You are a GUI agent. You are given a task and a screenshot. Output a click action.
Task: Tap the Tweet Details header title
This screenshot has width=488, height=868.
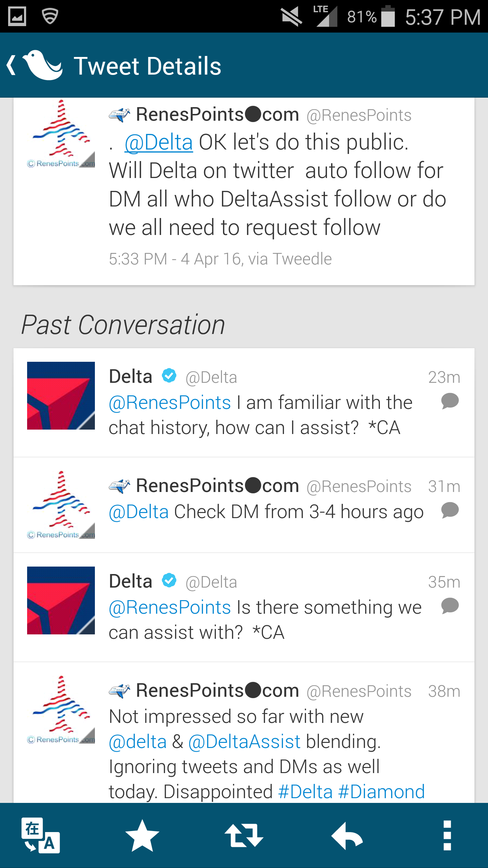(x=147, y=66)
